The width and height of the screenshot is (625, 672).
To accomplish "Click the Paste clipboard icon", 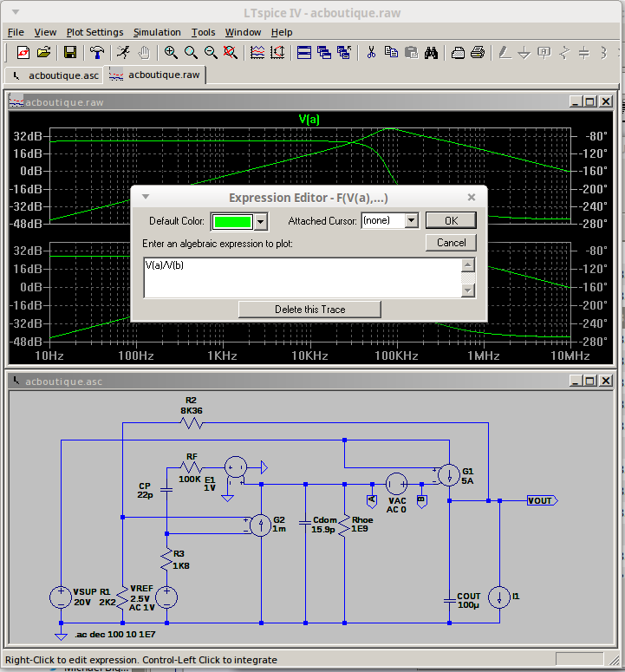I will click(411, 53).
